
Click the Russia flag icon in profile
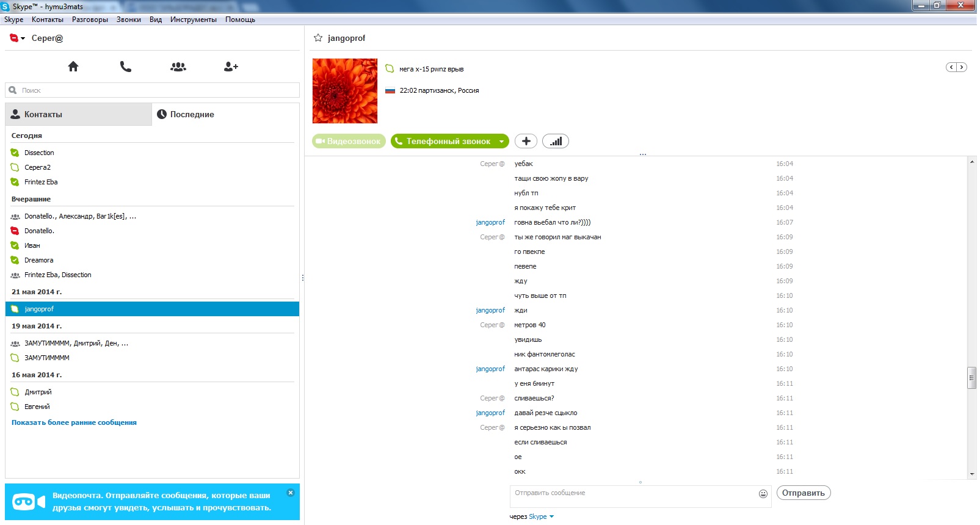pyautogui.click(x=390, y=90)
